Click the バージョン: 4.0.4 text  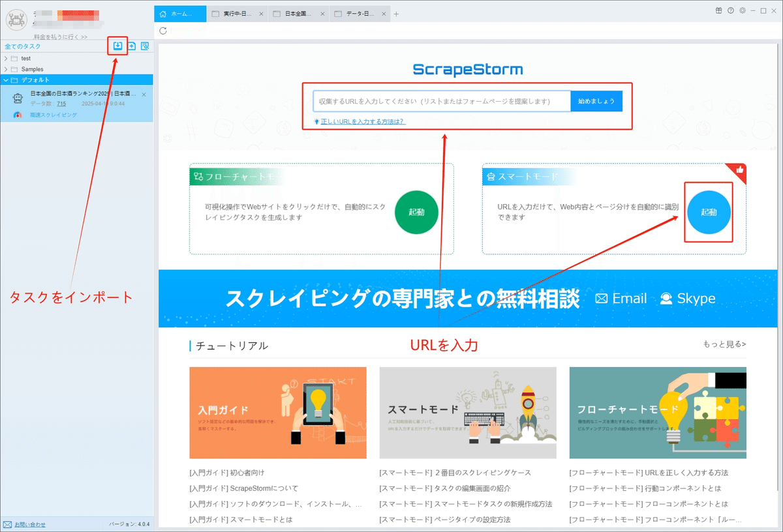pyautogui.click(x=129, y=524)
